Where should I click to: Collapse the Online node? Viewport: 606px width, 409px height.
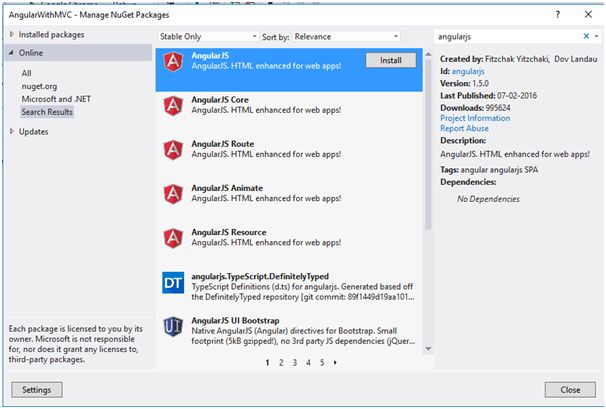point(12,53)
